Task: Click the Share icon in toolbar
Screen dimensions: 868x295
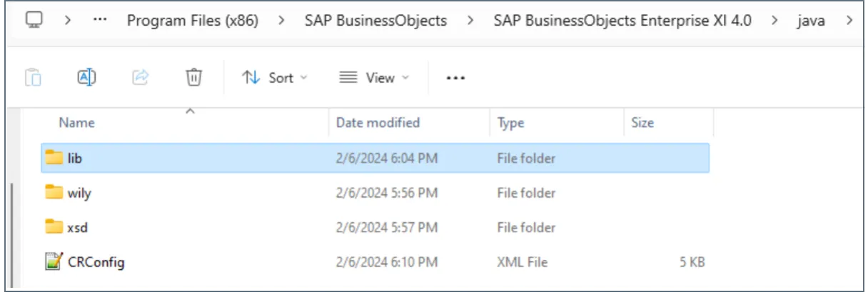Action: 141,77
